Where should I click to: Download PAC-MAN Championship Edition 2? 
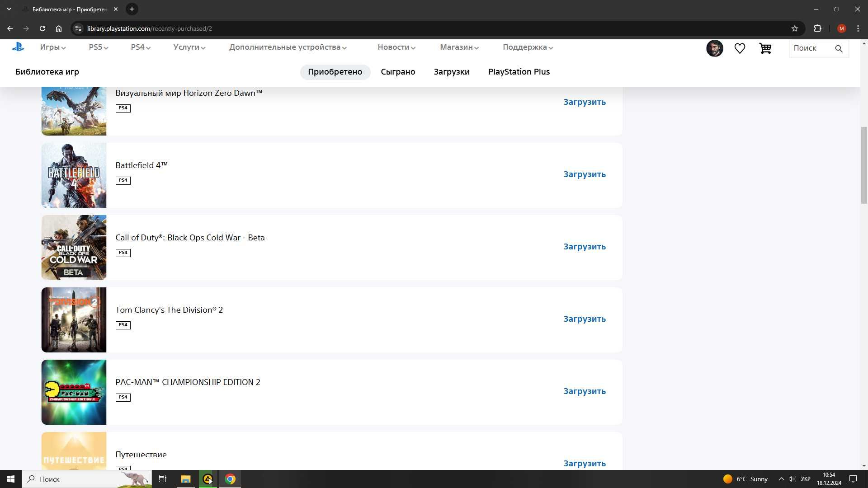click(x=585, y=391)
